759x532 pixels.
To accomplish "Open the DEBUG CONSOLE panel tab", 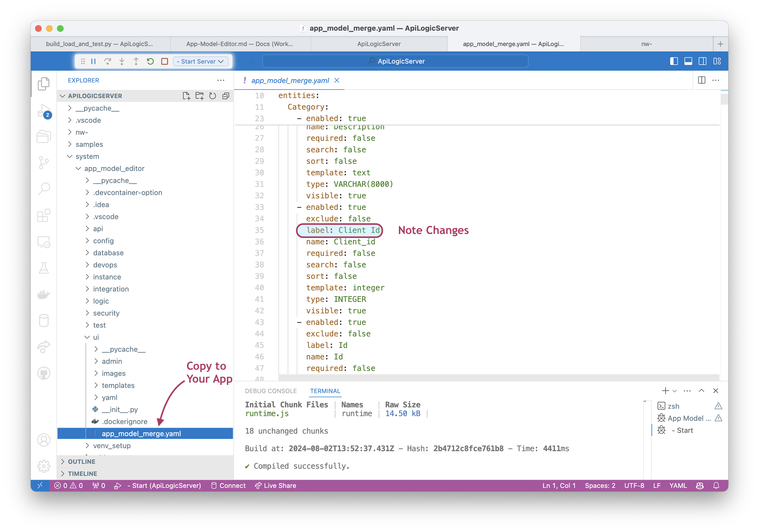I will (x=271, y=391).
